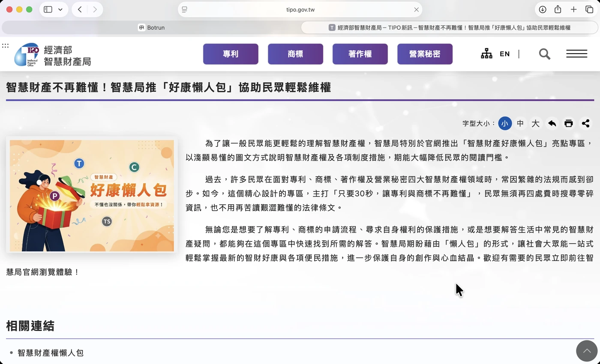The width and height of the screenshot is (600, 364).
Task: Open the 好康懶人包 banner image
Action: pyautogui.click(x=92, y=195)
